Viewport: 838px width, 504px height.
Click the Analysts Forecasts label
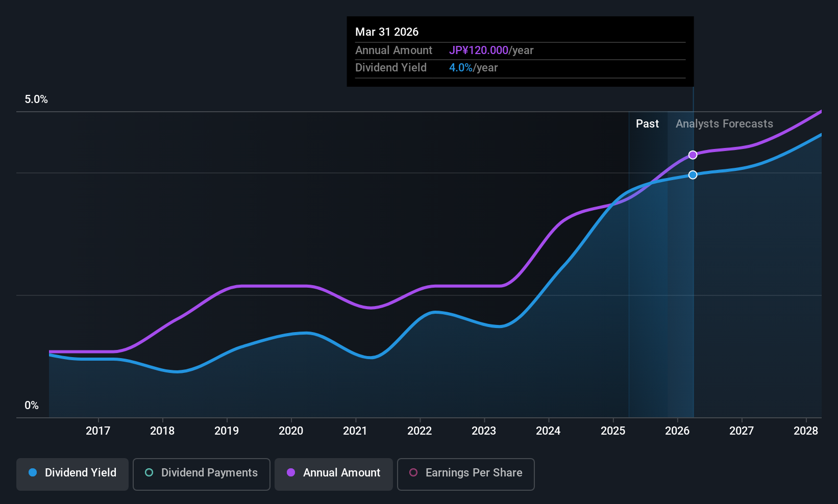click(x=724, y=124)
